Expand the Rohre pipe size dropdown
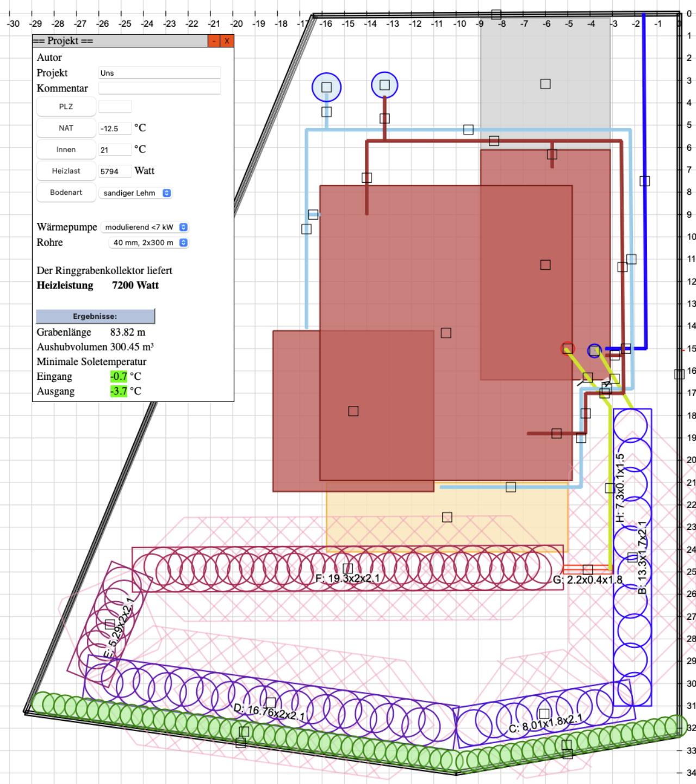This screenshot has width=696, height=784. tap(150, 243)
